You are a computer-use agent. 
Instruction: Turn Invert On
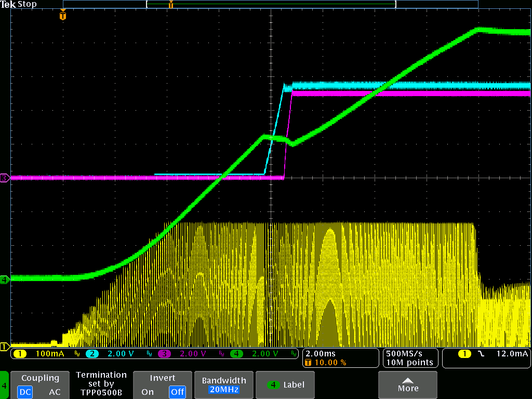point(148,392)
